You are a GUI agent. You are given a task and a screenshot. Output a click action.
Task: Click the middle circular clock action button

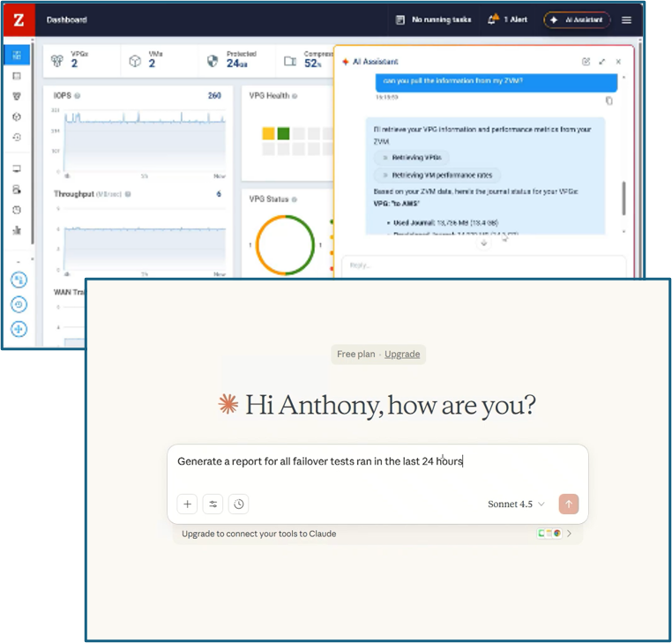(19, 305)
